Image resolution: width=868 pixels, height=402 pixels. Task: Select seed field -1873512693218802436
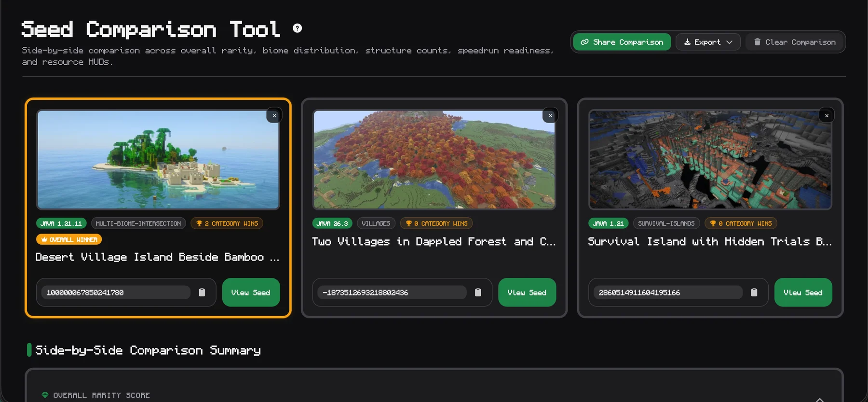(x=392, y=292)
